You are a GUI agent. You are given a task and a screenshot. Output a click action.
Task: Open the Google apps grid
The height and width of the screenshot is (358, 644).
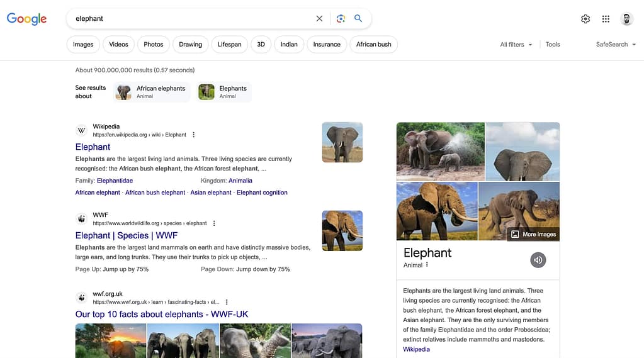[x=606, y=19]
